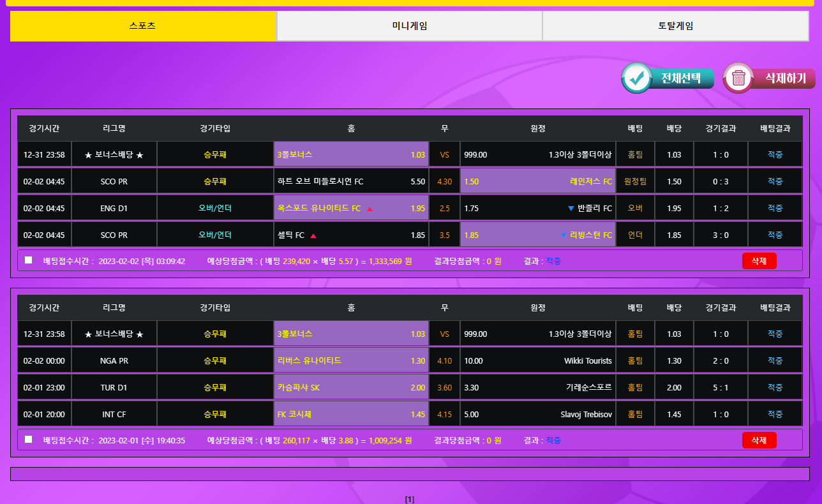
Task: Click the checkmark icon on 전체선택
Action: 636,78
